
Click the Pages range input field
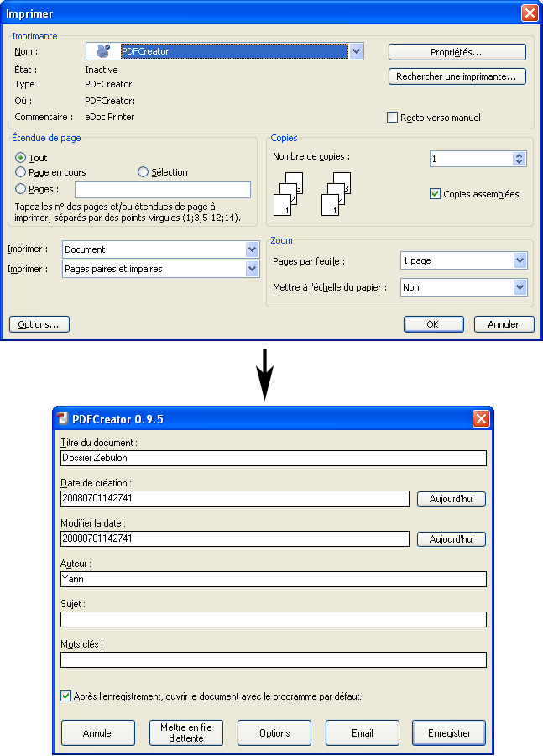click(163, 190)
